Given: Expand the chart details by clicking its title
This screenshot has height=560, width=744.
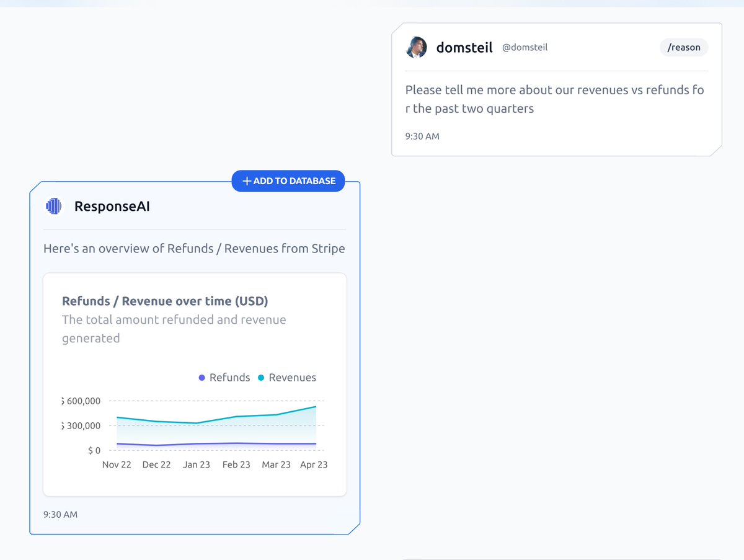Looking at the screenshot, I should click(164, 301).
